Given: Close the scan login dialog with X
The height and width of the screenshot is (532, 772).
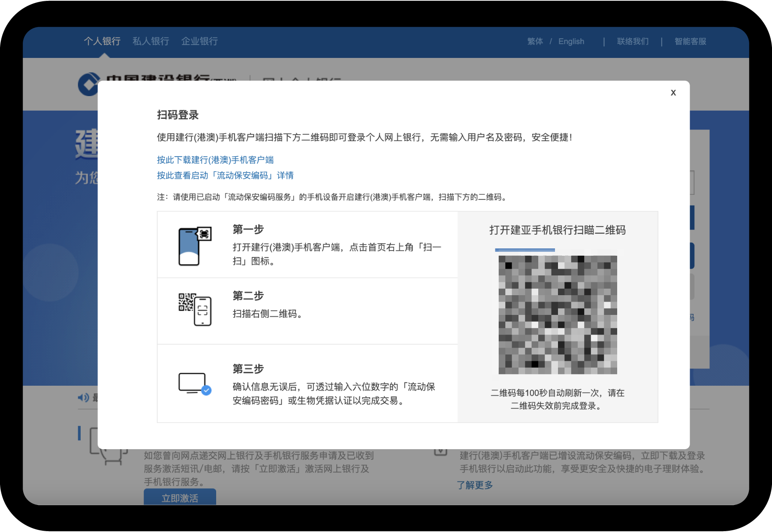Looking at the screenshot, I should 673,93.
